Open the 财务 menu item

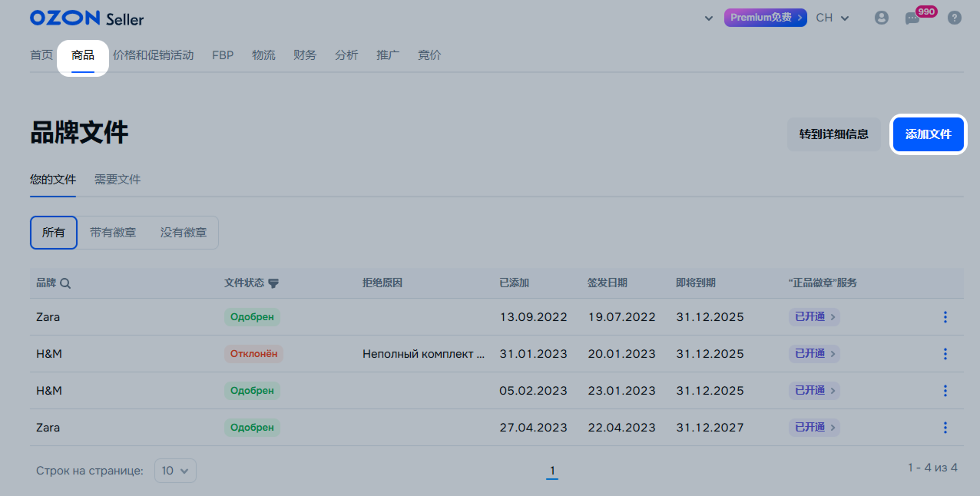pyautogui.click(x=305, y=55)
